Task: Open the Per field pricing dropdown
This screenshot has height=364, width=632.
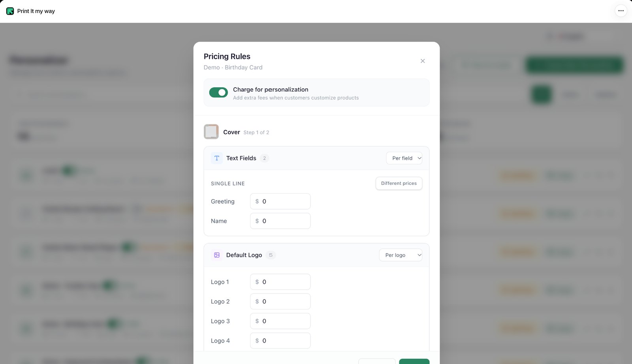Action: click(x=404, y=158)
